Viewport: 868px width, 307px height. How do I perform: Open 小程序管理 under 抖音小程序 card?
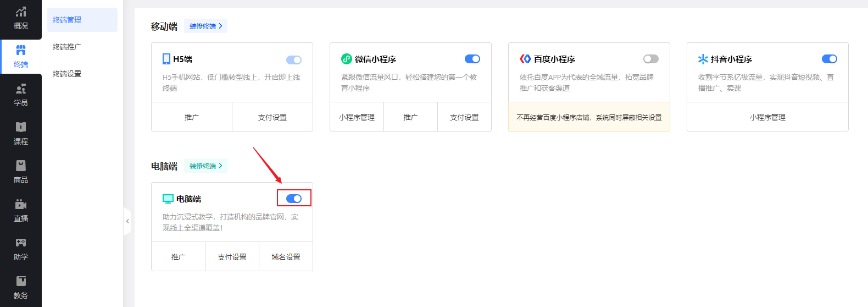click(x=767, y=117)
